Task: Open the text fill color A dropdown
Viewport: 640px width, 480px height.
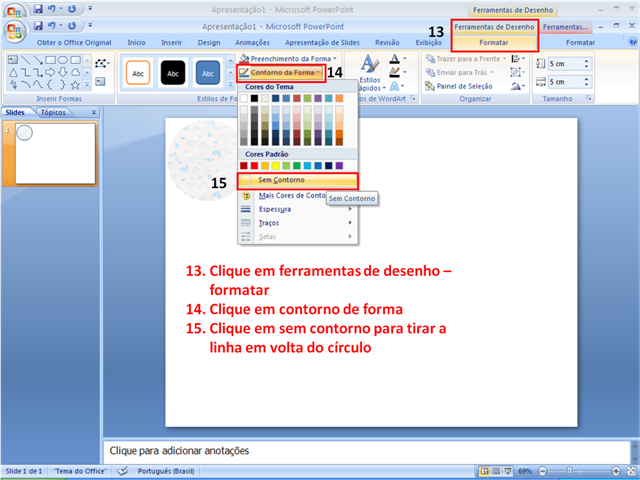Action: tap(398, 59)
